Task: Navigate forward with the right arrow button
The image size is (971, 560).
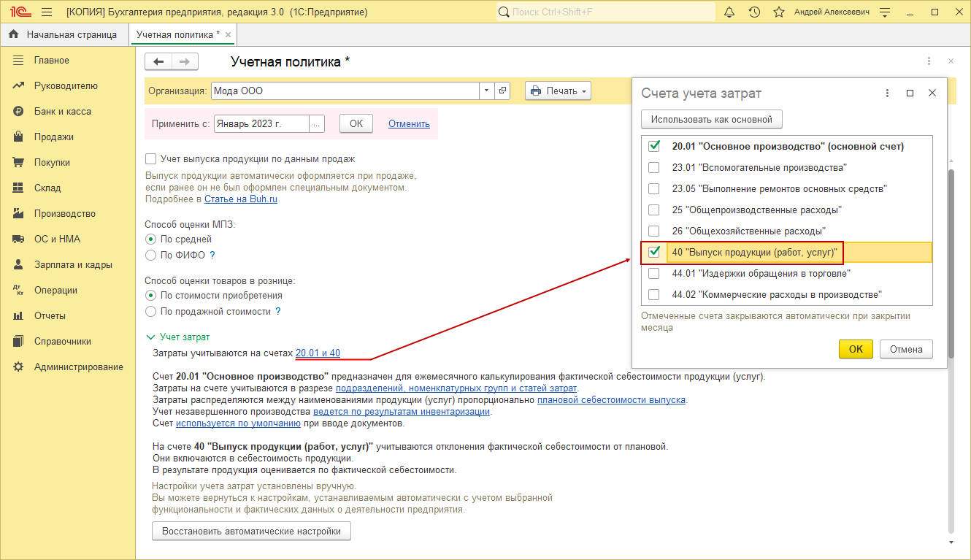Action: (x=185, y=62)
